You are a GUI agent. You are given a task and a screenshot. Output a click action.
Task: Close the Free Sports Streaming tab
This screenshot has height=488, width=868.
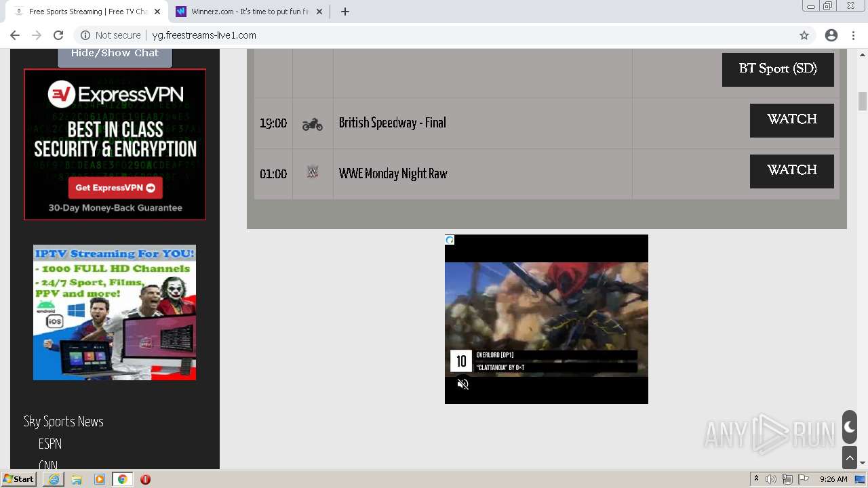point(157,12)
